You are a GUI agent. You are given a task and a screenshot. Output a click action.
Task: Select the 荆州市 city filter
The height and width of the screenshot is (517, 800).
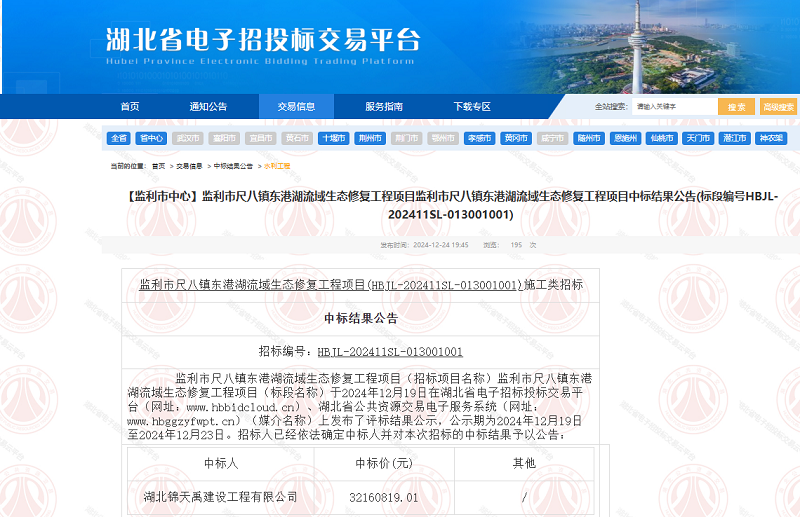point(370,139)
